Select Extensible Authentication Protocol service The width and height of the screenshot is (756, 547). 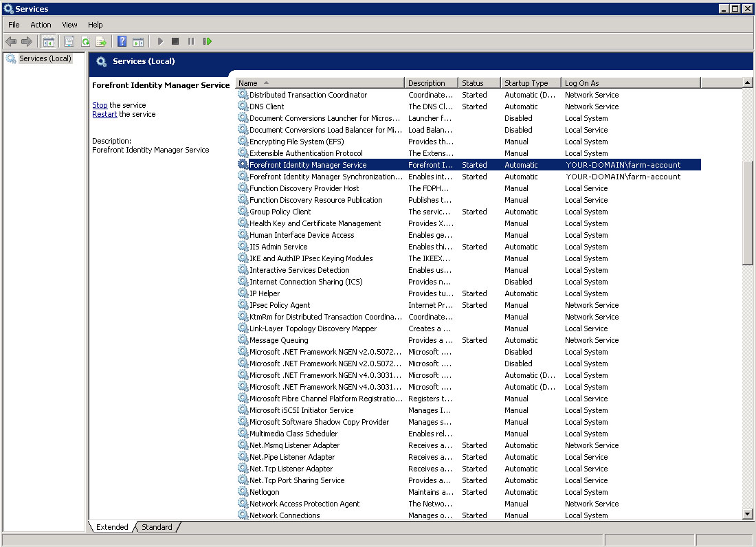coord(467,153)
